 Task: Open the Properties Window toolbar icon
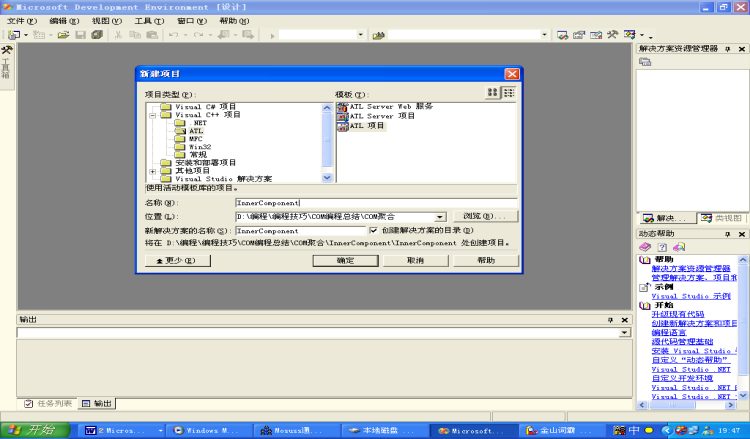579,35
